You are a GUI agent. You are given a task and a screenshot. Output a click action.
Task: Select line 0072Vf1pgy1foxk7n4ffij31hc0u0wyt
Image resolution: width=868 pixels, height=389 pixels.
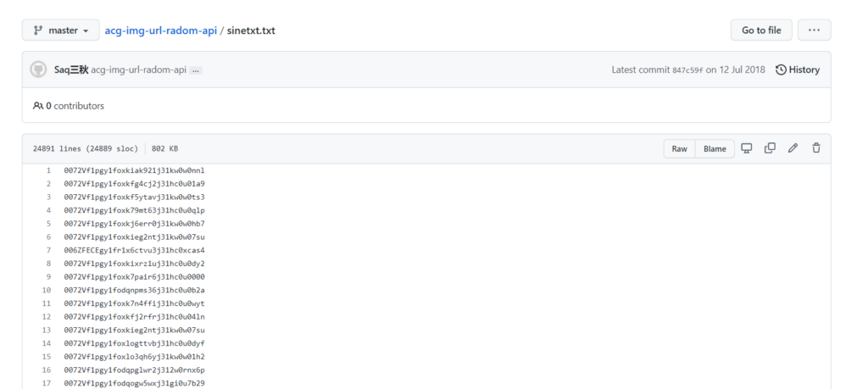click(134, 303)
